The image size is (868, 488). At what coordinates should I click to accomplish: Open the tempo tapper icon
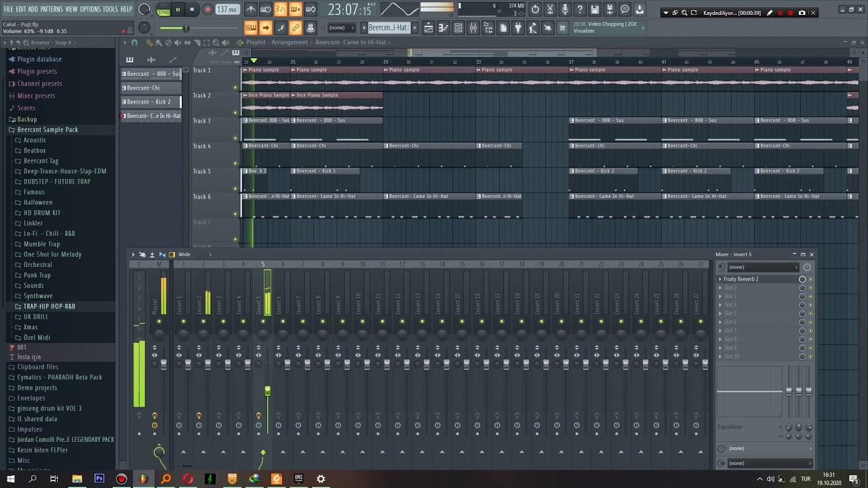pyautogui.click(x=532, y=28)
